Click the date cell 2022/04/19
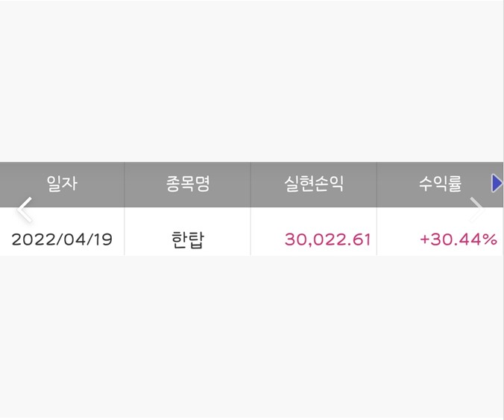The width and height of the screenshot is (504, 420). tap(62, 239)
